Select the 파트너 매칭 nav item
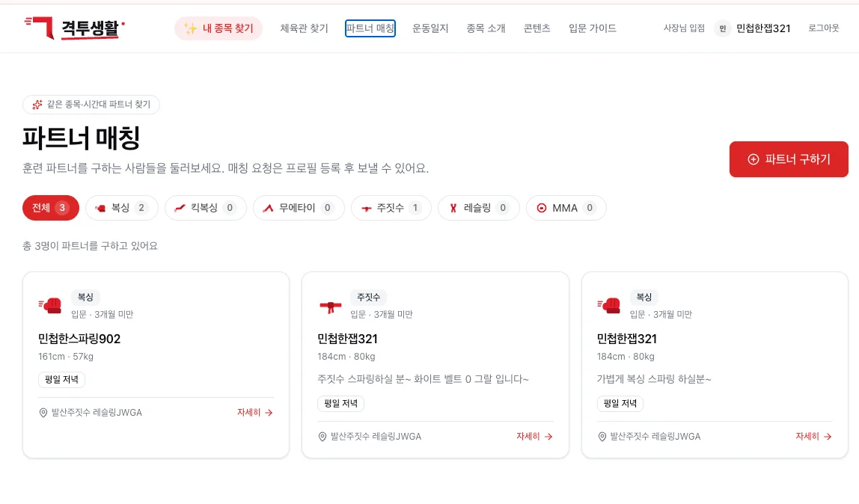Screen dimensions: 859x504 (x=370, y=28)
